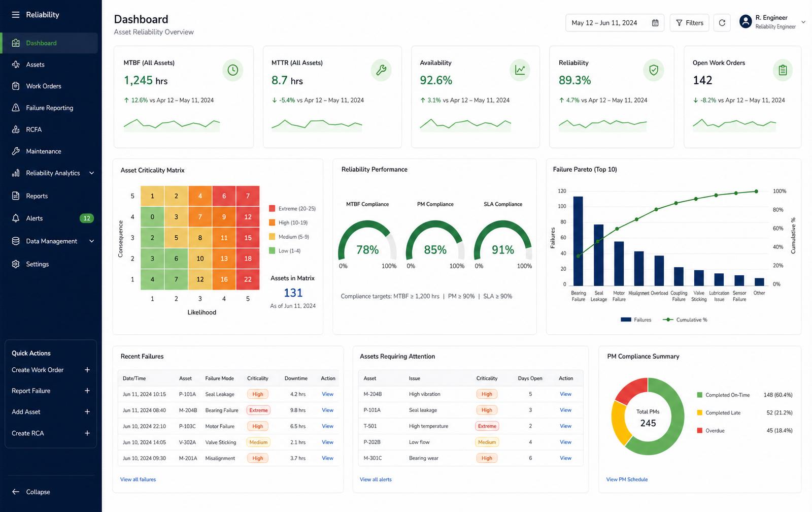812x512 pixels.
Task: Select Failure Reporting in the sidebar
Action: (x=49, y=108)
